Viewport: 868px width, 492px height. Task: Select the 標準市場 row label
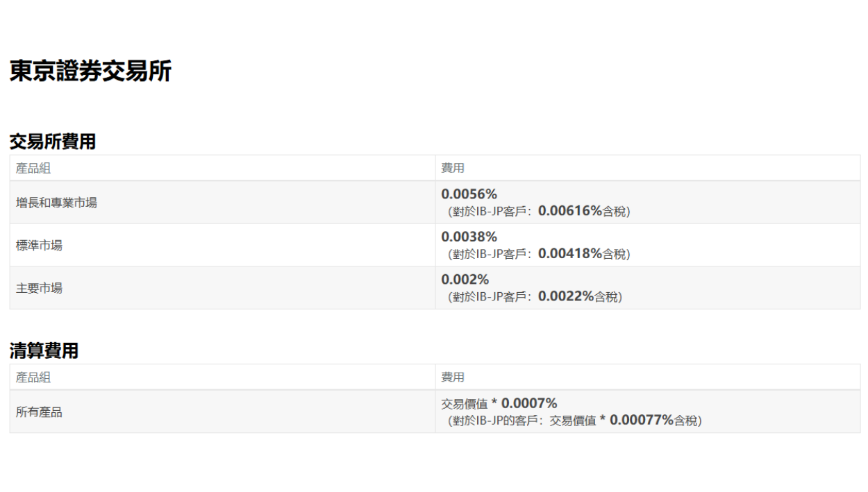[39, 245]
